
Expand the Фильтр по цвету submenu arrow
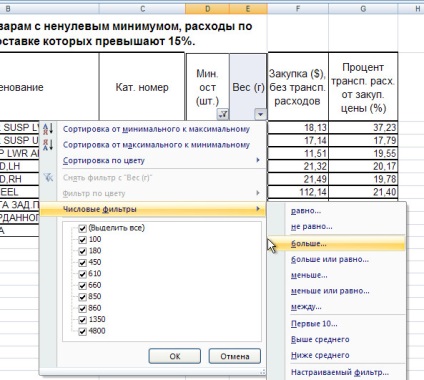point(258,193)
